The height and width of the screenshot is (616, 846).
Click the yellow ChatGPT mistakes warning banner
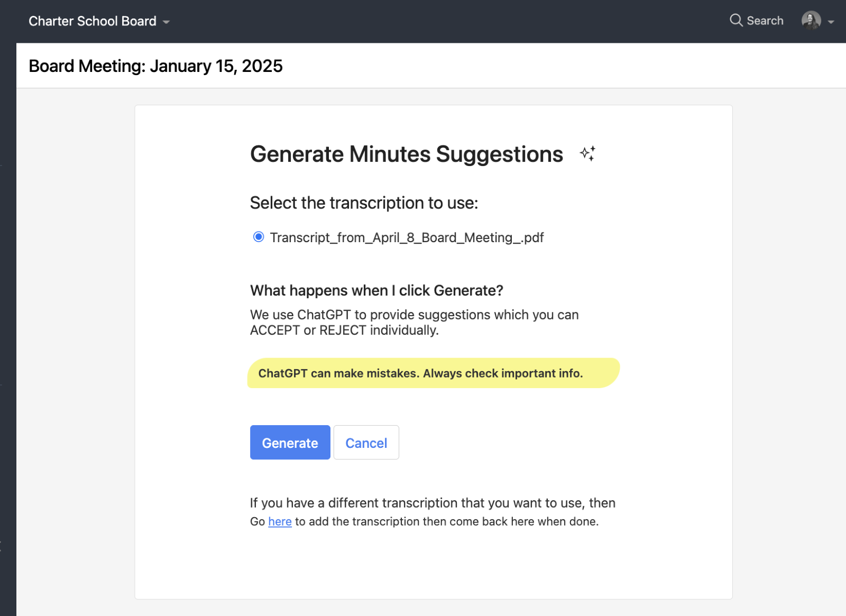434,373
